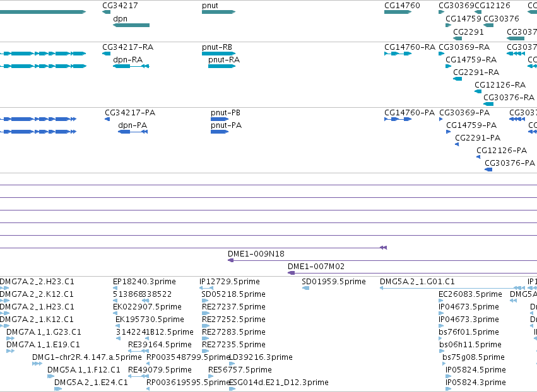The image size is (537, 392).
Task: Select the IP05824.3prime EST label
Action: point(476,383)
